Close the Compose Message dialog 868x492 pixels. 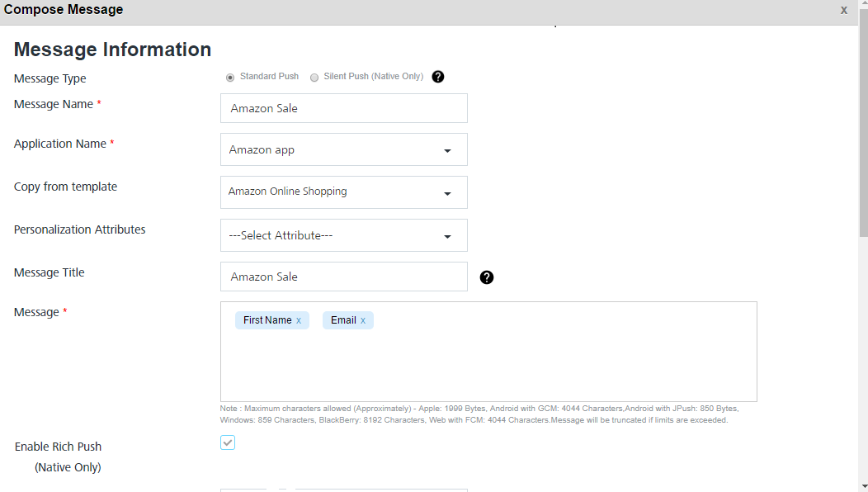tap(843, 10)
